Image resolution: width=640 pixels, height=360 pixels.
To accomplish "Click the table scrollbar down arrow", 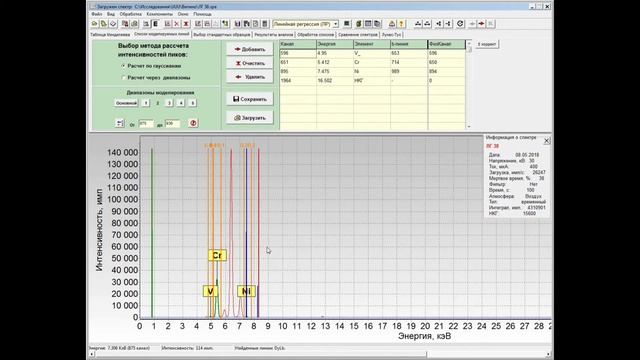I will coord(469,127).
